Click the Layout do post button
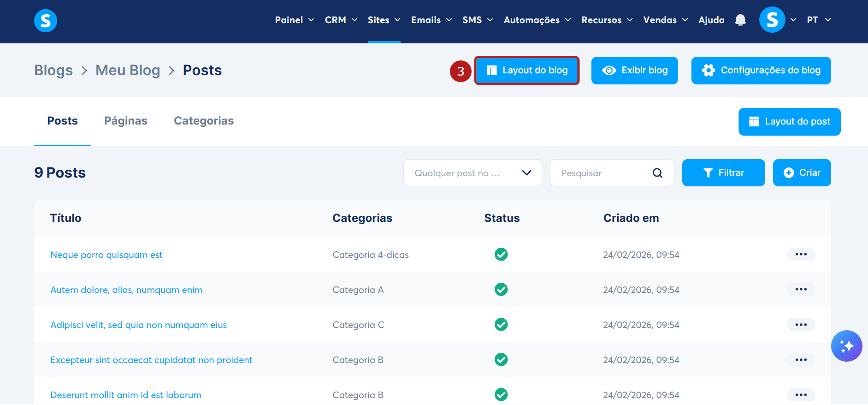Viewport: 868px width, 405px height. [789, 122]
